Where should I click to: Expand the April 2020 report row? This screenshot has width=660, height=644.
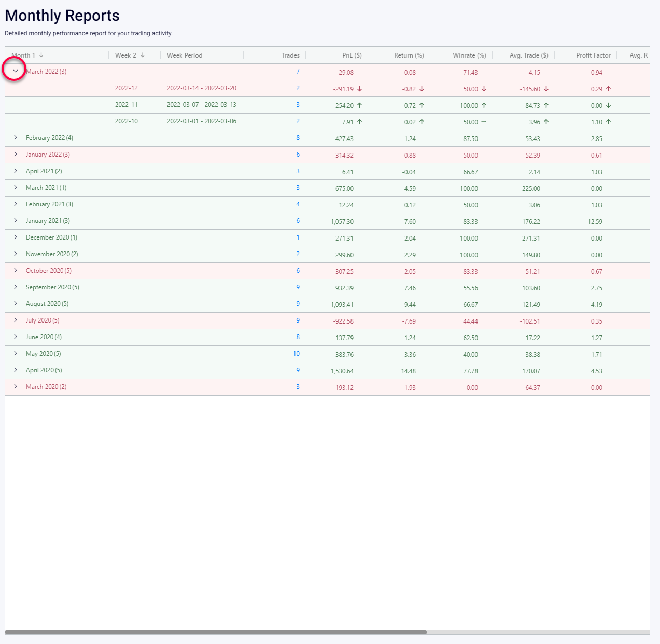coord(15,370)
